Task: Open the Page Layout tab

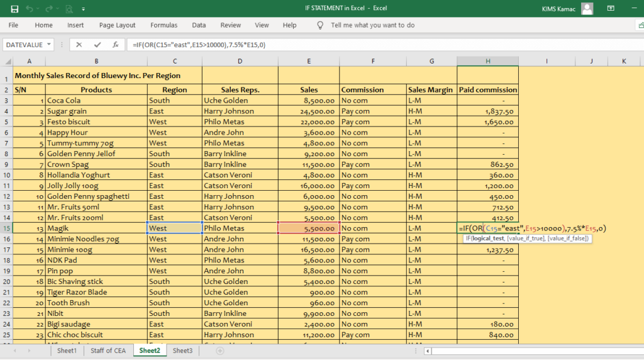Action: click(x=117, y=25)
